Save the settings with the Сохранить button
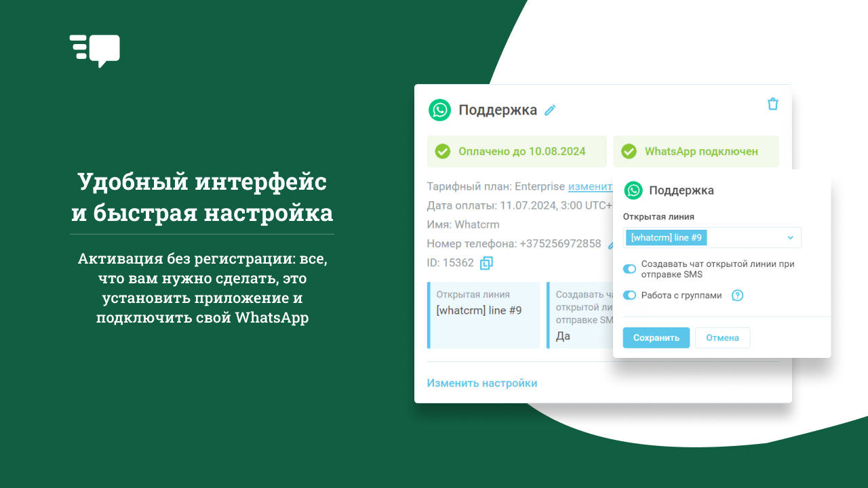This screenshot has width=868, height=488. 656,338
